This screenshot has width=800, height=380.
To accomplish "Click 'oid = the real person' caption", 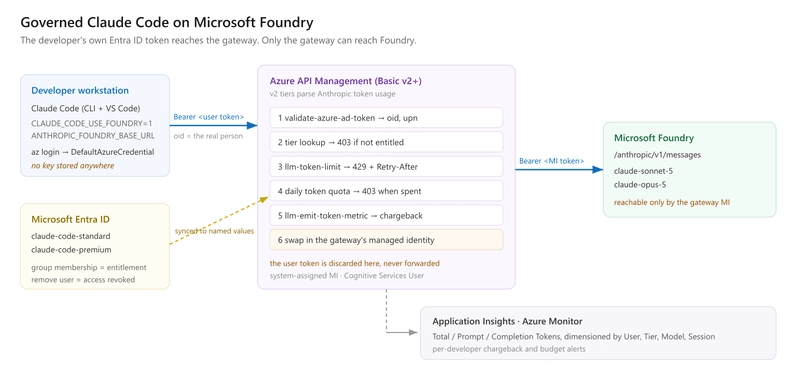I will (208, 136).
